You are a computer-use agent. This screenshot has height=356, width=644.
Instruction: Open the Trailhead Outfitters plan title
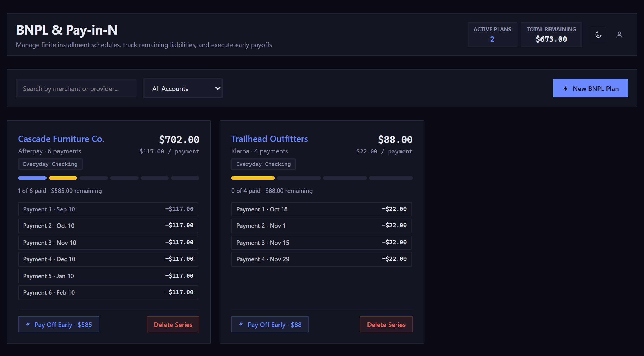click(270, 139)
